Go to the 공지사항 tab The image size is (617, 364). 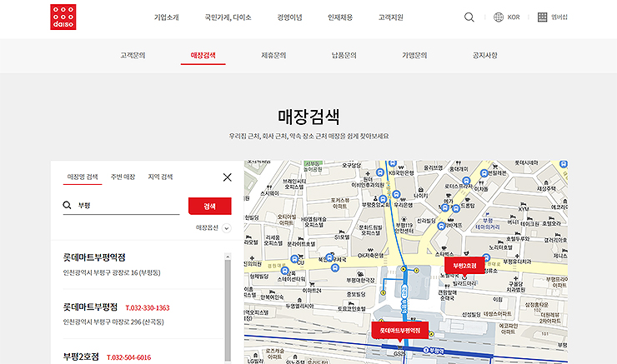(484, 56)
